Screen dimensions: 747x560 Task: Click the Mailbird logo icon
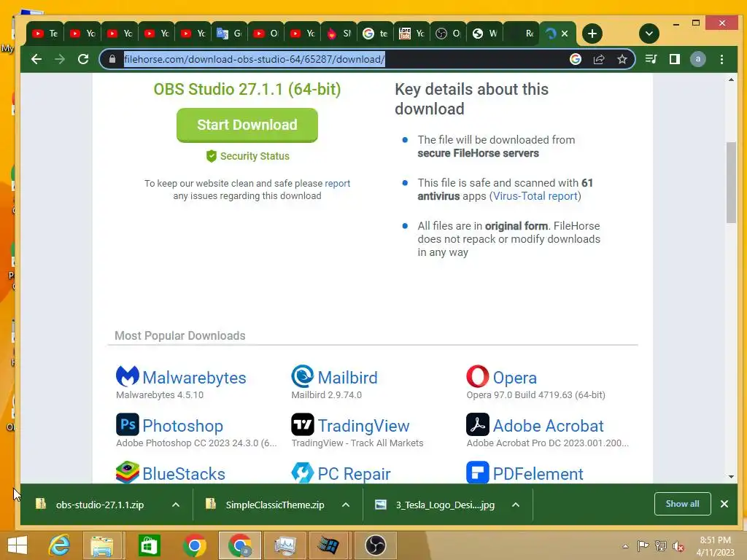[x=303, y=376]
